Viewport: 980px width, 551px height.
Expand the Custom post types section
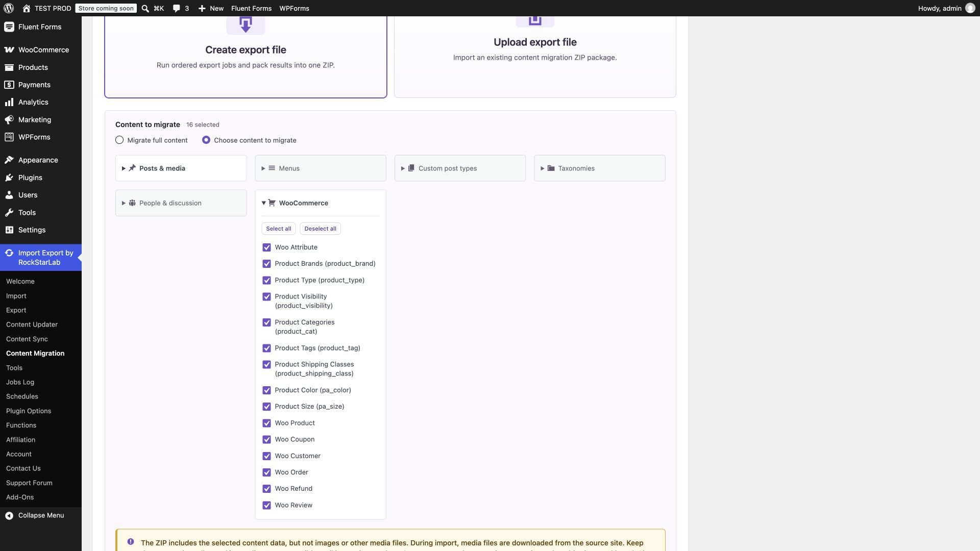coord(460,168)
